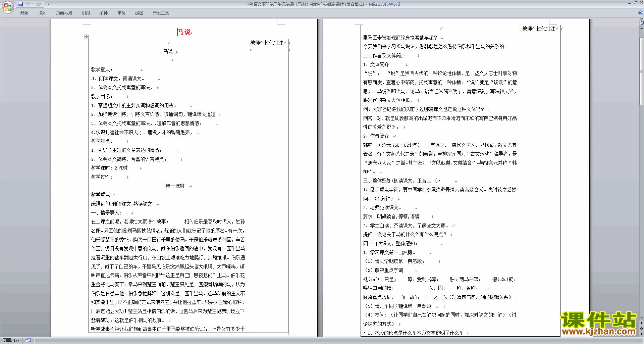
Task: Click the line 要求：明确读音,停顿,语调
Action: [x=391, y=217]
